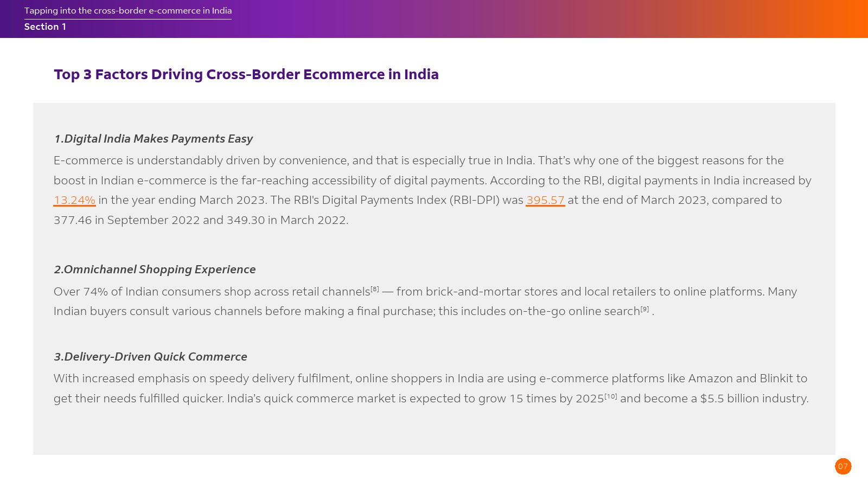Viewport: 868px width, 488px height.
Task: Select the Delivery-Driven Quick Commerce heading
Action: [x=150, y=357]
